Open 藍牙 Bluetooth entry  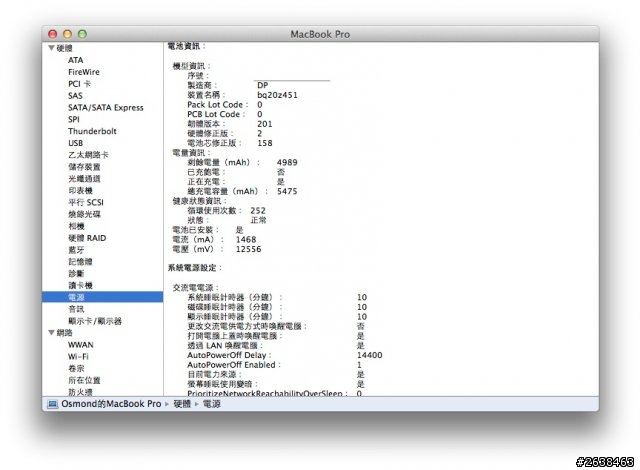point(76,250)
